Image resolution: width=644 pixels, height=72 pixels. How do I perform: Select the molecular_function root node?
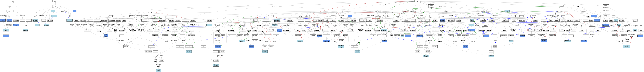tap(13, 1)
